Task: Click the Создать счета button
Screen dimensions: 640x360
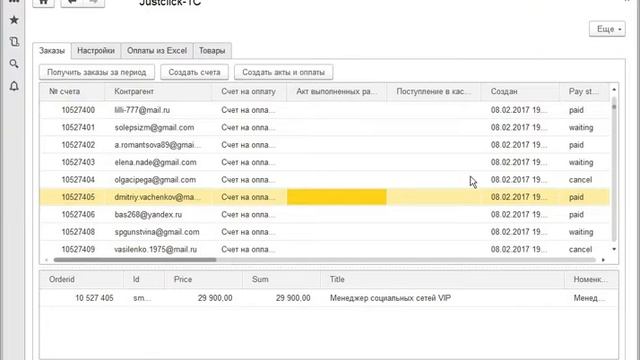Action: [194, 72]
